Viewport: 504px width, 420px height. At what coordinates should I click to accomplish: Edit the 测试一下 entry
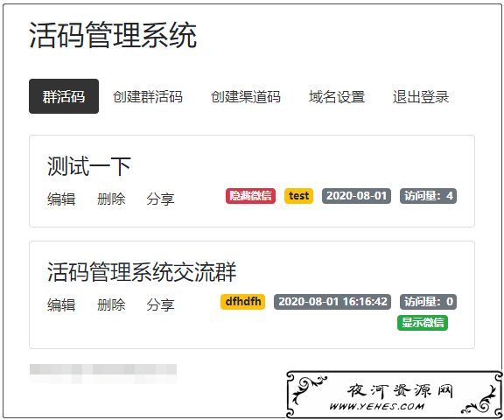click(x=61, y=199)
